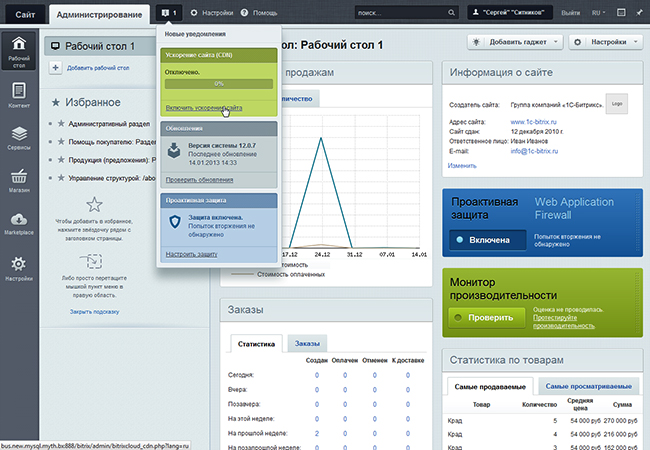Go to Магазин in the sidebar
The width and height of the screenshot is (650, 450).
(19, 183)
